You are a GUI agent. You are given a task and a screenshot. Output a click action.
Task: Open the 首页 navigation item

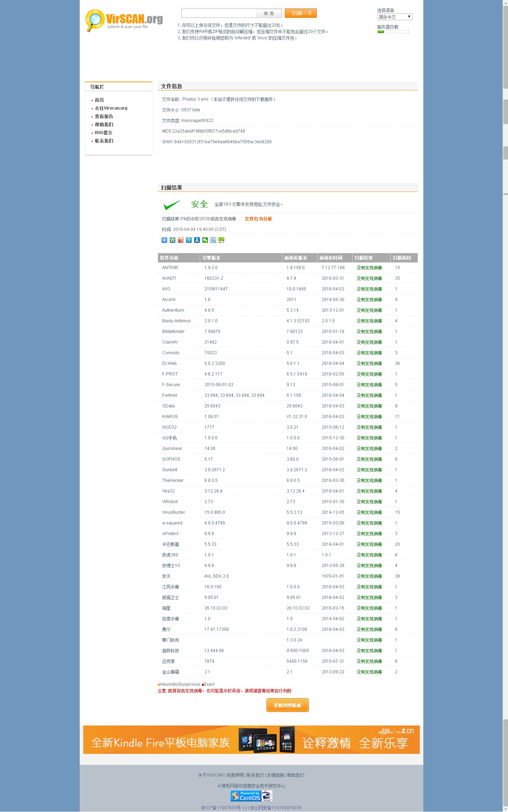[x=99, y=100]
